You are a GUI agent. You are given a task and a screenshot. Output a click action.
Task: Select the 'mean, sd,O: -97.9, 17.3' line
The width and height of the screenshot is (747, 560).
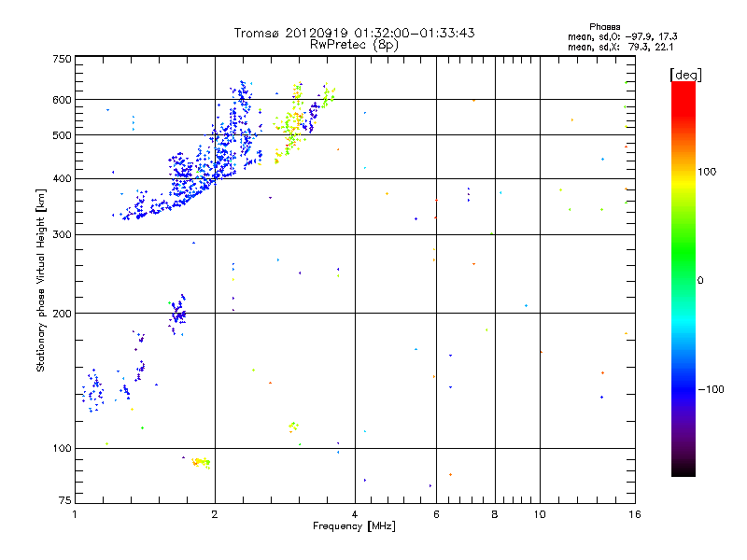(x=622, y=36)
